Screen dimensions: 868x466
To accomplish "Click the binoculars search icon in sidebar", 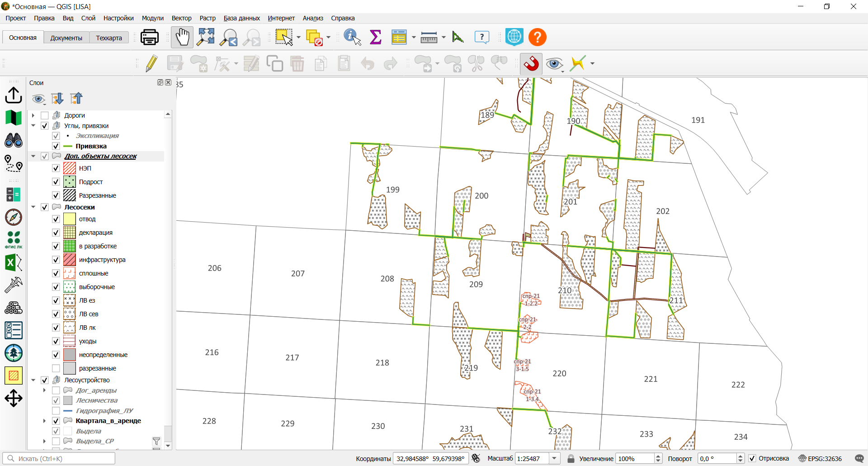I will [14, 140].
